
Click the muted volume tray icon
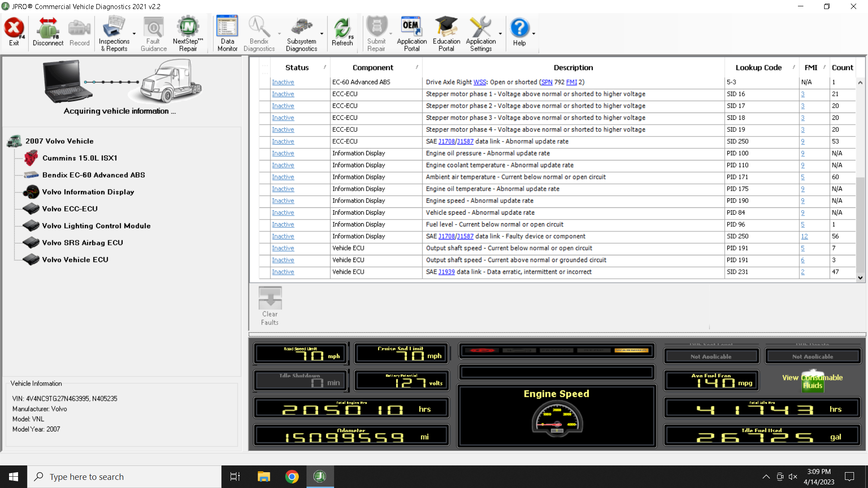coord(793,477)
